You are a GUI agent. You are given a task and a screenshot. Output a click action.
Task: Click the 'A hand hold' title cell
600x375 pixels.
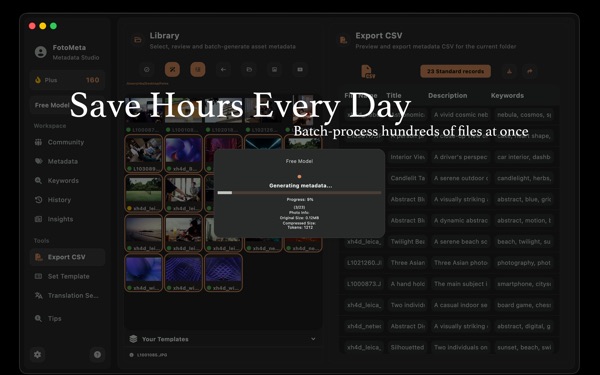coord(408,284)
